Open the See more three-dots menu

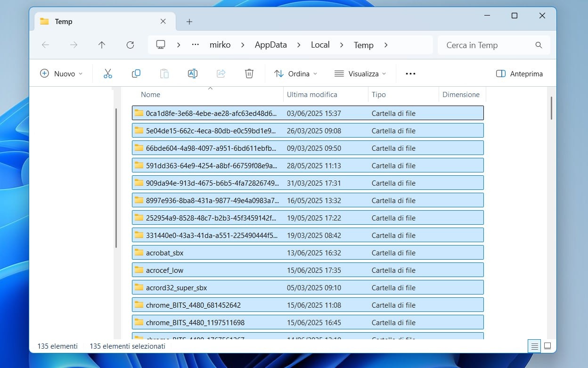(x=410, y=74)
